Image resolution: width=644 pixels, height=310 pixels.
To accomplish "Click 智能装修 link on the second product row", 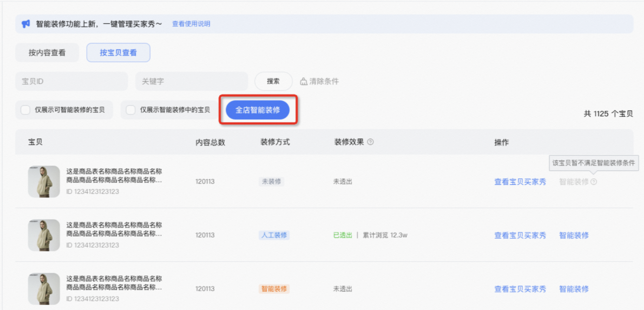I will pyautogui.click(x=573, y=235).
